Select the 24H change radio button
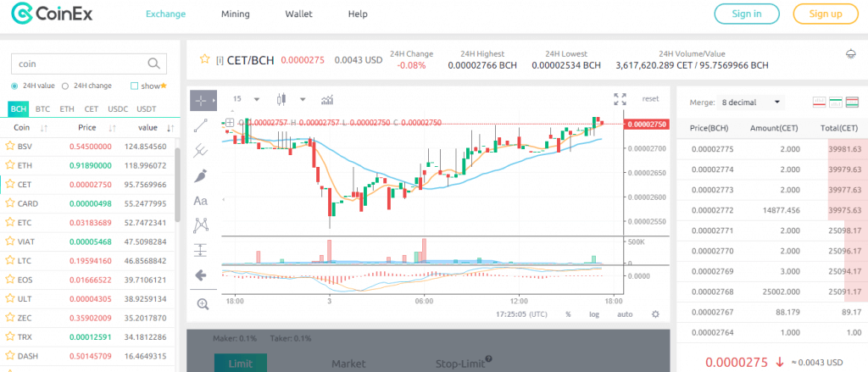This screenshot has height=372, width=868. coord(67,86)
